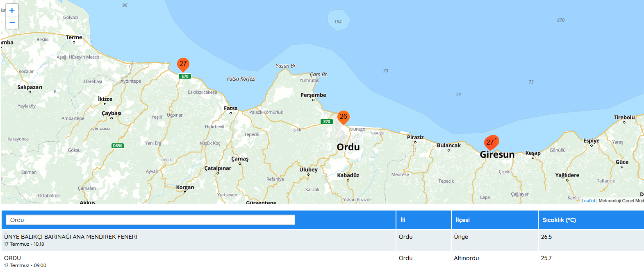Viewport: 644px width, 274px height.
Task: Click the Keşap label on map
Action: pyautogui.click(x=533, y=153)
